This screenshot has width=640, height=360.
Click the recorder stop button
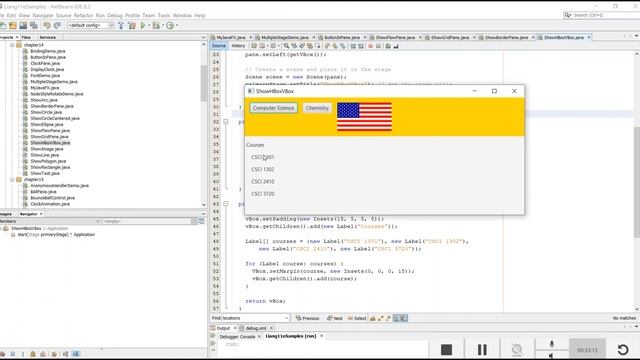point(447,349)
